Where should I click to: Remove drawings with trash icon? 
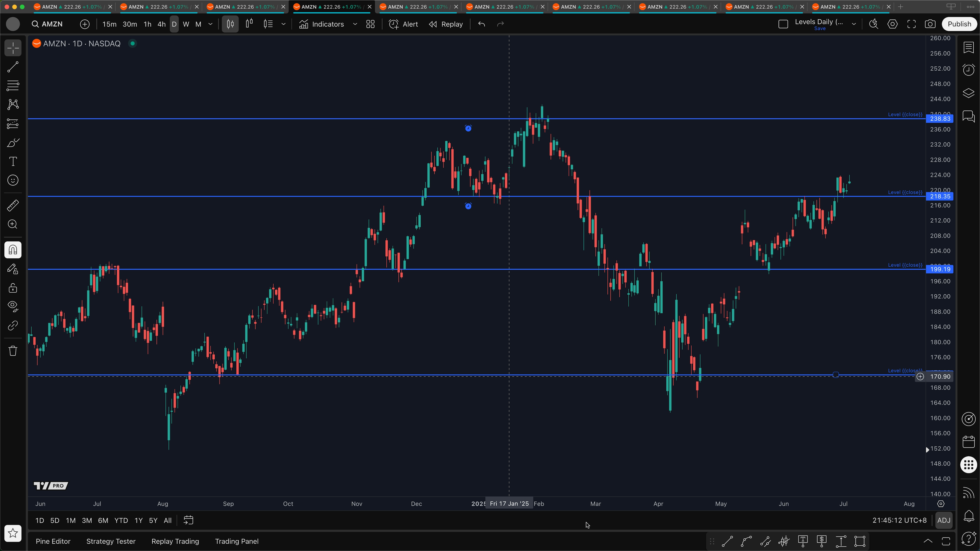pyautogui.click(x=13, y=350)
